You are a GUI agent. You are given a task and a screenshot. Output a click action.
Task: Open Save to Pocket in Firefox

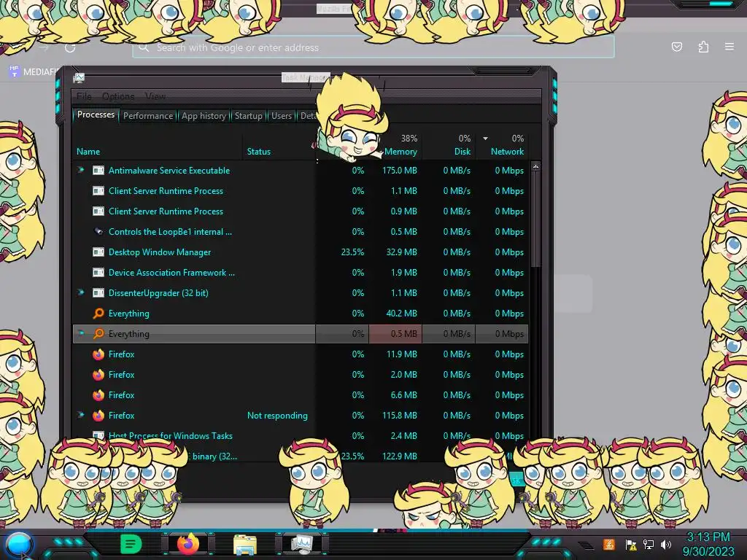pos(677,47)
